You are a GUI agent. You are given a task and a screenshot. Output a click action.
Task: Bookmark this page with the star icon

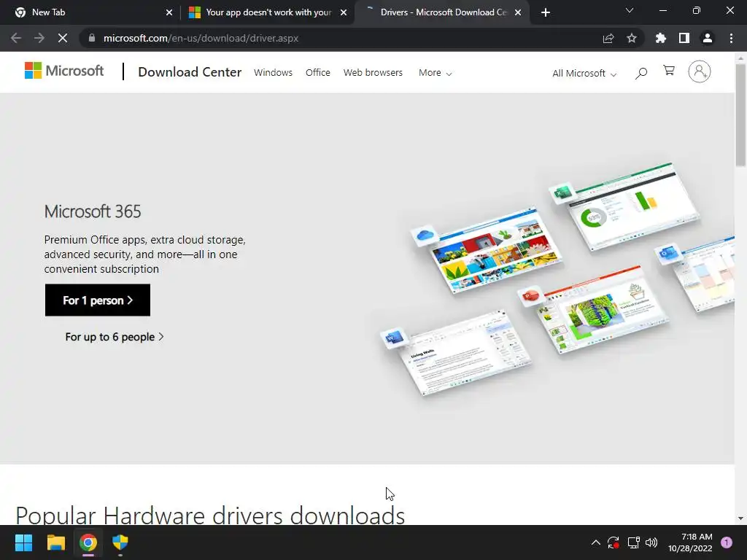point(632,38)
